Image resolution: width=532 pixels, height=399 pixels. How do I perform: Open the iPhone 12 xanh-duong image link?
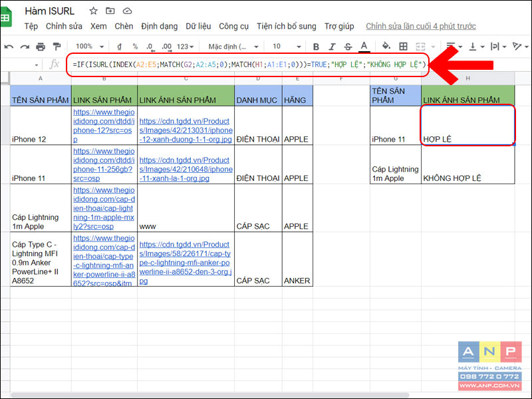click(x=186, y=130)
